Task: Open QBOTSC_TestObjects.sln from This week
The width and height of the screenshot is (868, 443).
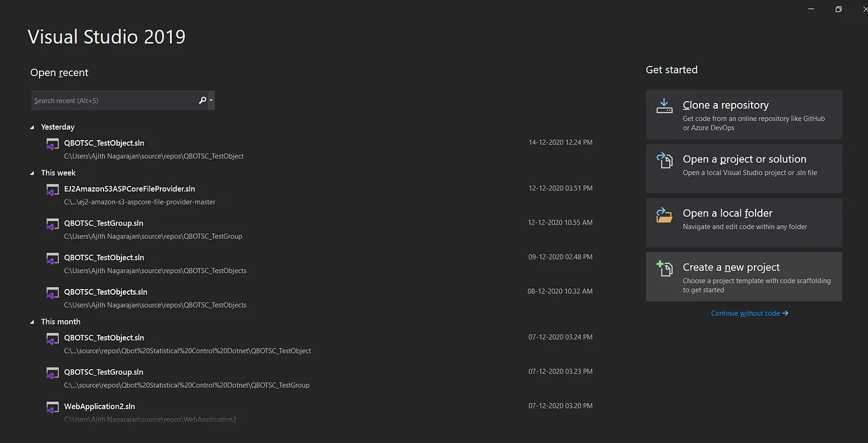Action: pos(105,291)
